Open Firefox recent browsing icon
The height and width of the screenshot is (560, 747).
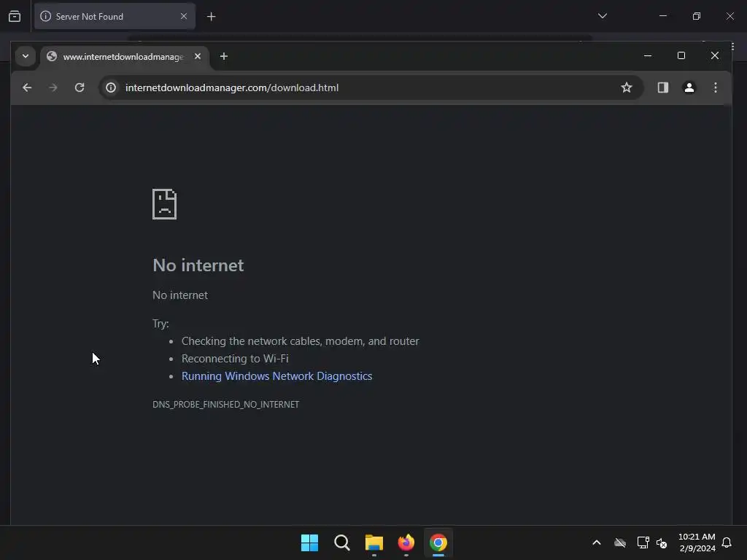[15, 16]
